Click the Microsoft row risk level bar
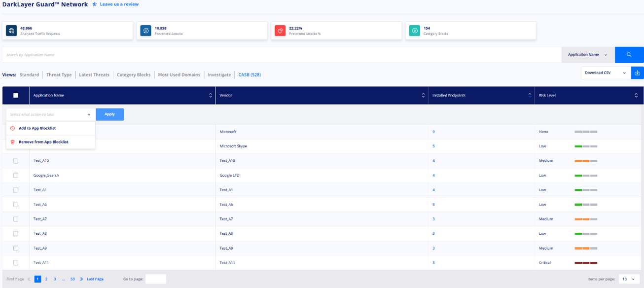The width and height of the screenshot is (644, 288). pyautogui.click(x=586, y=132)
